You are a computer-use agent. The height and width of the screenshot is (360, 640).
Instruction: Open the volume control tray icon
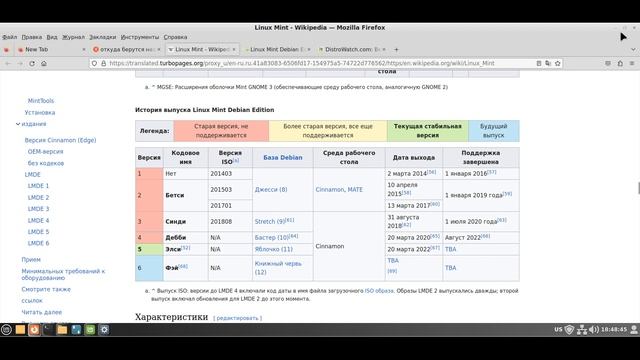[594, 330]
